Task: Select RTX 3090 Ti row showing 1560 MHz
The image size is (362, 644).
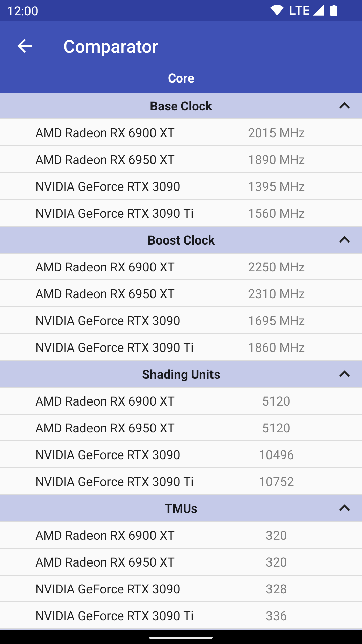Action: [x=181, y=213]
